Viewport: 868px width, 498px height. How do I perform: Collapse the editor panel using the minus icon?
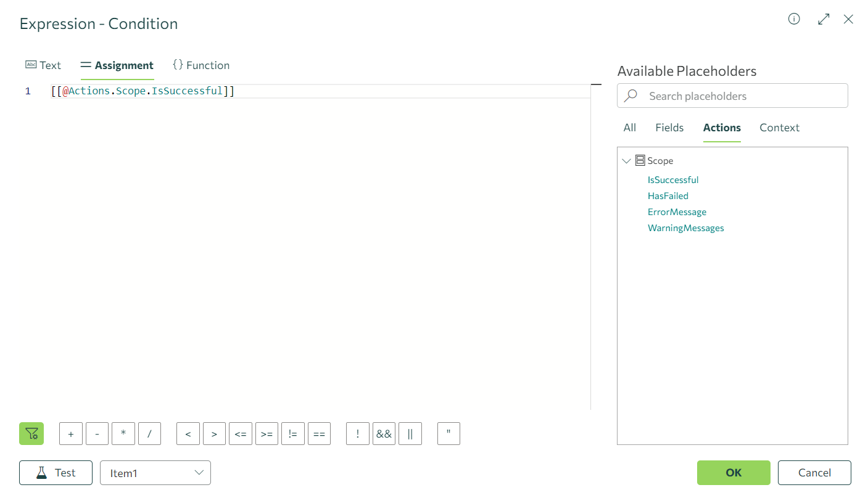(x=596, y=84)
